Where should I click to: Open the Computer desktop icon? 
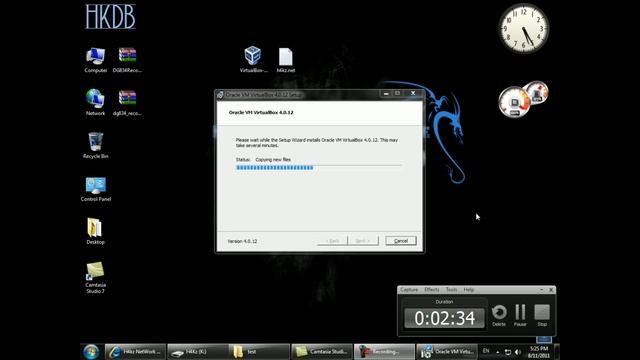[x=96, y=60]
